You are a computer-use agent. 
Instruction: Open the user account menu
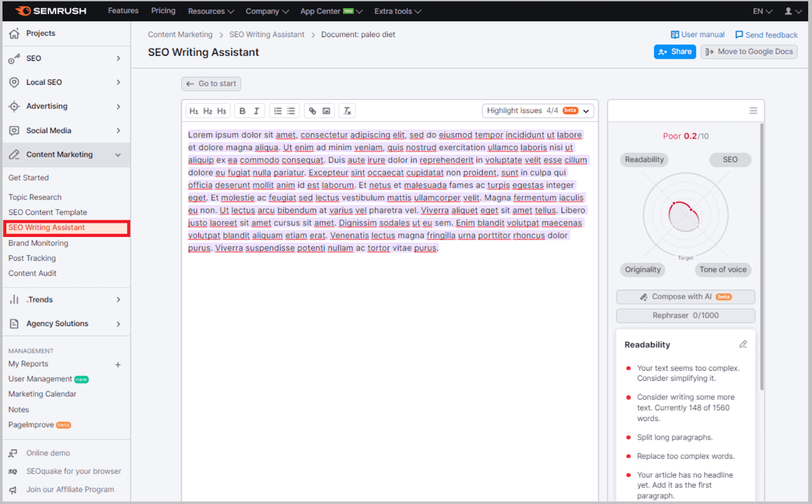tap(793, 11)
